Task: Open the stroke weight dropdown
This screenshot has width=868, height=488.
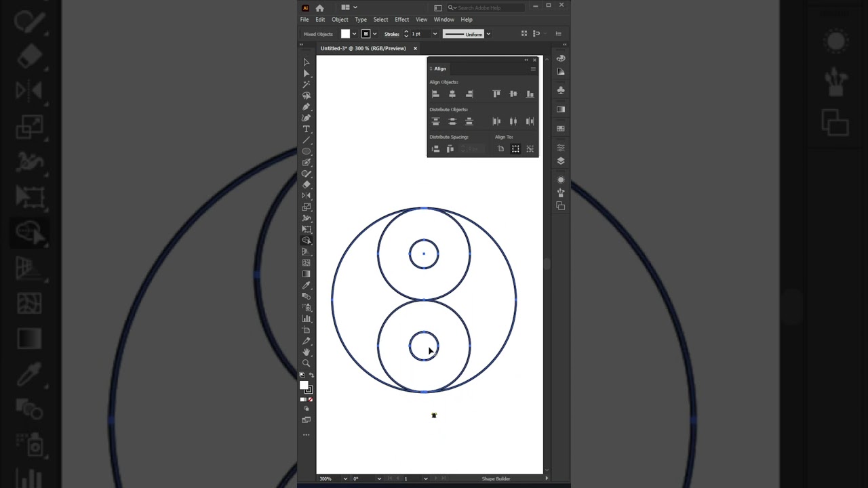Action: pos(435,34)
